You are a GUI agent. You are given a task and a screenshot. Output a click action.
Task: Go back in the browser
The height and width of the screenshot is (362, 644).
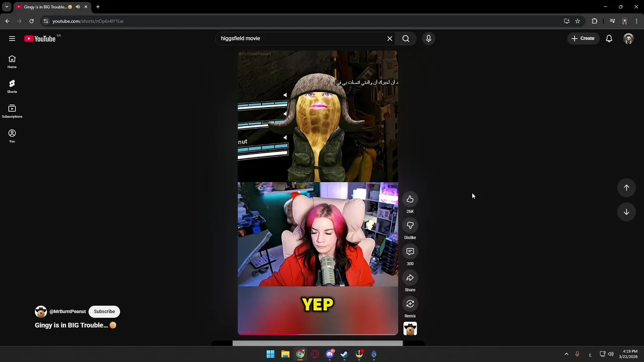(7, 21)
